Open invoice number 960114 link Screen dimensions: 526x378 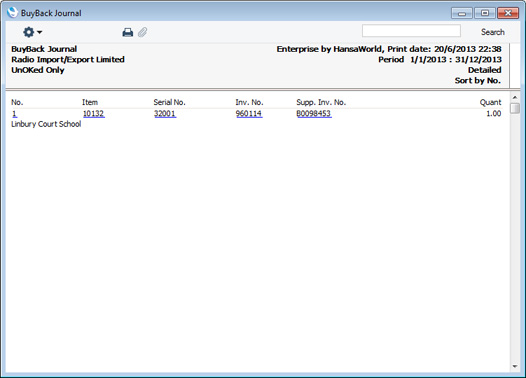249,114
